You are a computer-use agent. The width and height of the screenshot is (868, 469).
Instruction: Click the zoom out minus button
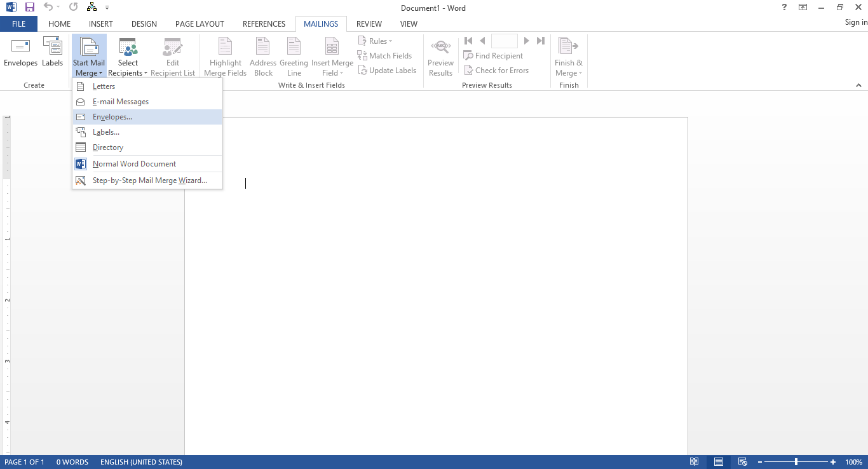point(759,462)
